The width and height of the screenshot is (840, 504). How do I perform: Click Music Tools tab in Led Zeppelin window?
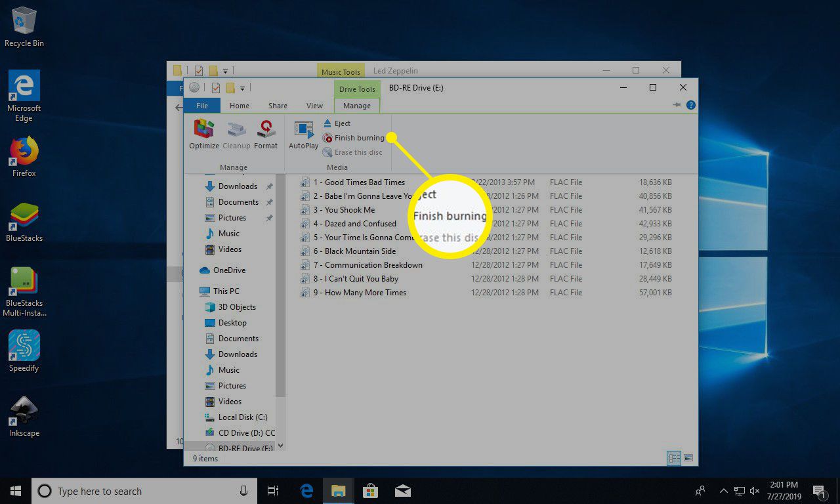tap(341, 72)
